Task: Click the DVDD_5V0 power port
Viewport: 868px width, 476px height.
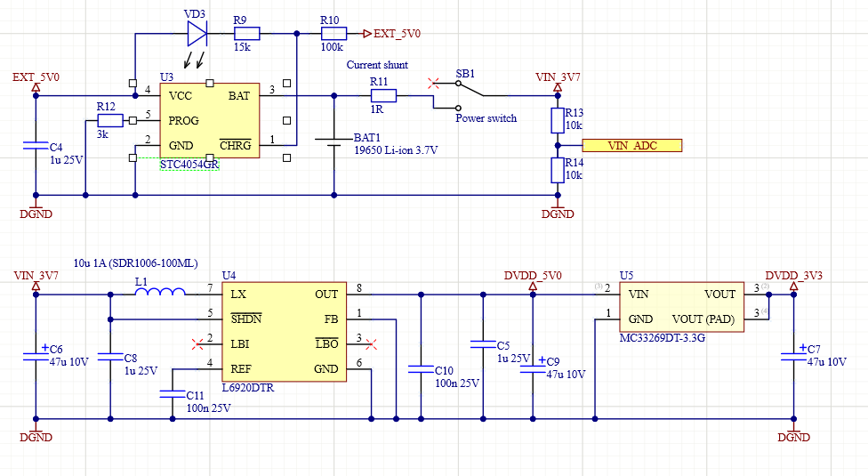Action: [x=533, y=280]
